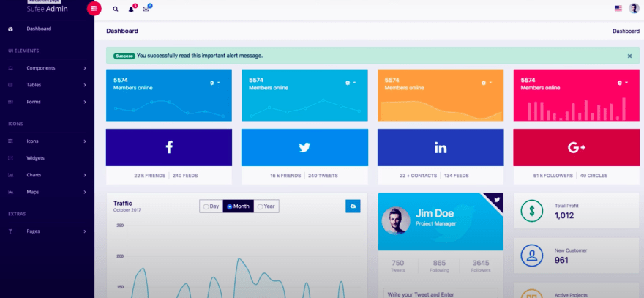This screenshot has width=644, height=298.
Task: Click the 3645 Followers stat
Action: click(x=481, y=266)
